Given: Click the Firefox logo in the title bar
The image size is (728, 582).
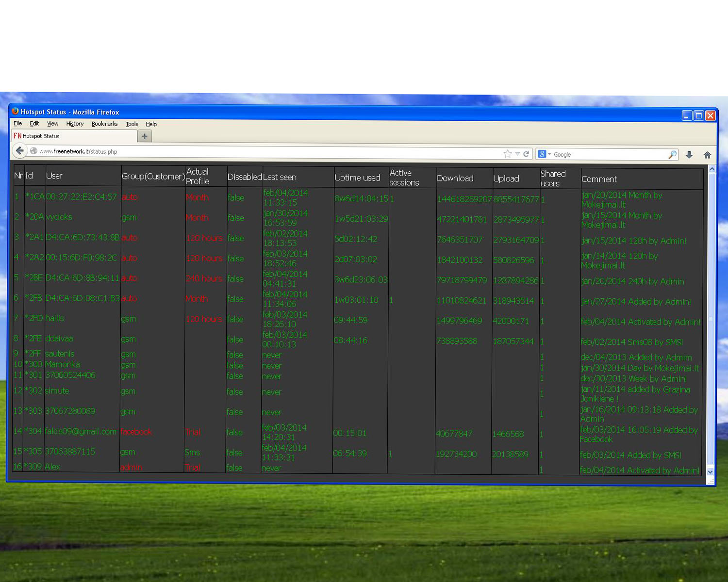Looking at the screenshot, I should 15,111.
